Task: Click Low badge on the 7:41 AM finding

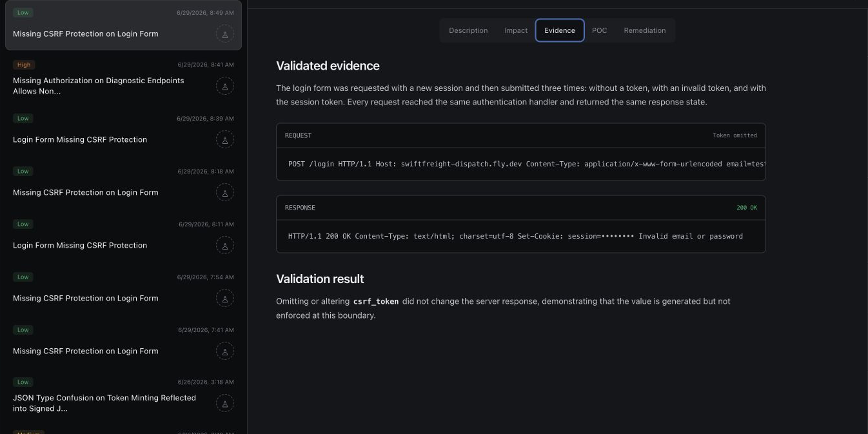Action: 23,330
